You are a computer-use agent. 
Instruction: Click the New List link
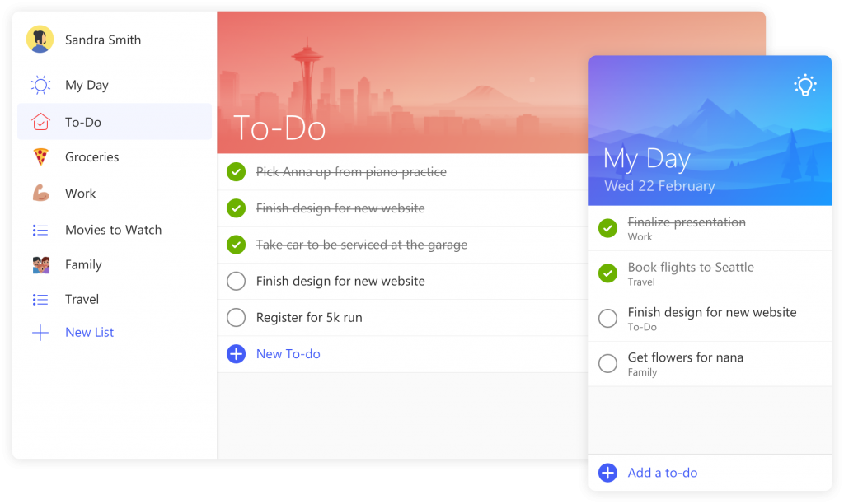[90, 333]
